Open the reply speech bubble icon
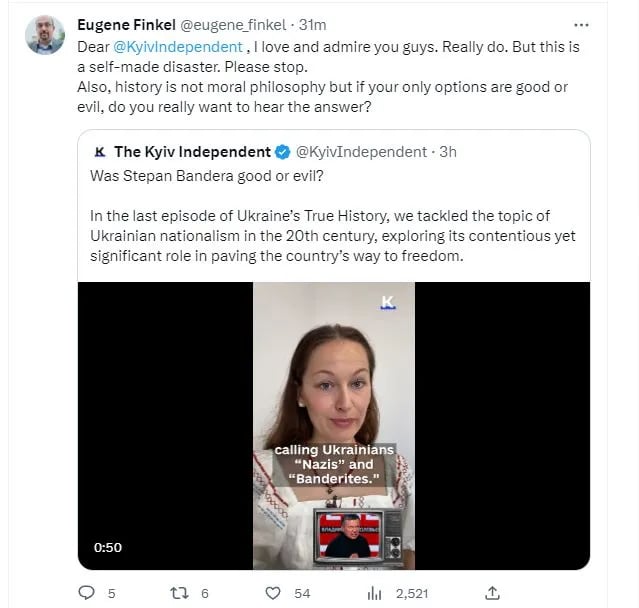Viewport: 639px width, 608px height. (86, 593)
